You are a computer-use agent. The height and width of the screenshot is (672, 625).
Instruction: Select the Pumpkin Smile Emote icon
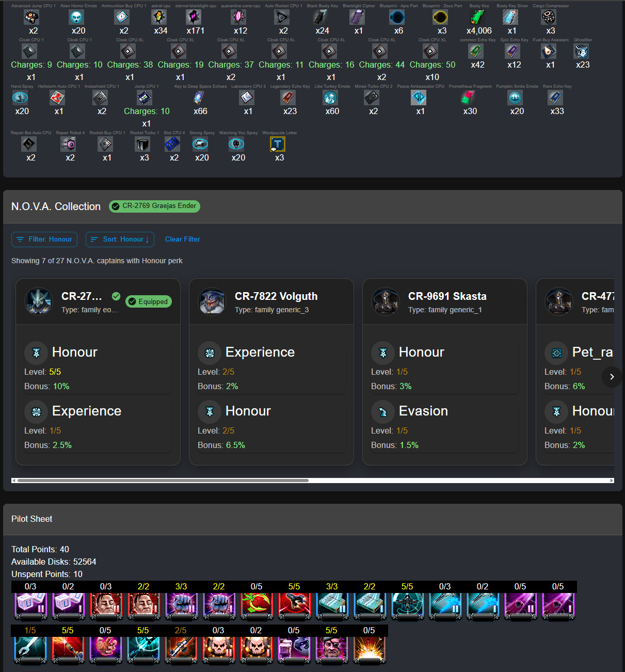(515, 98)
